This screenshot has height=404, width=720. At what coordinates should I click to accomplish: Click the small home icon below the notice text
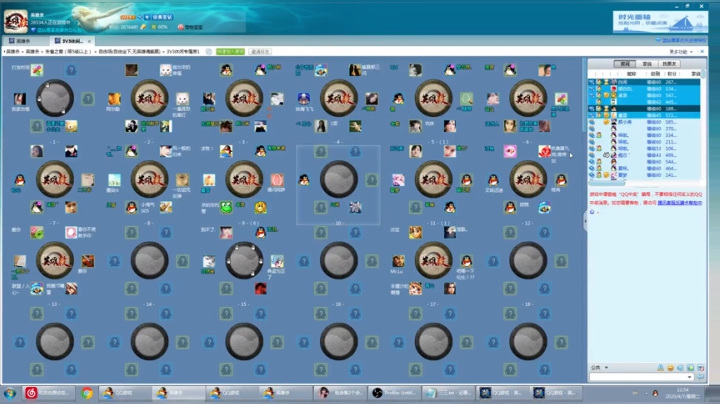point(592,212)
